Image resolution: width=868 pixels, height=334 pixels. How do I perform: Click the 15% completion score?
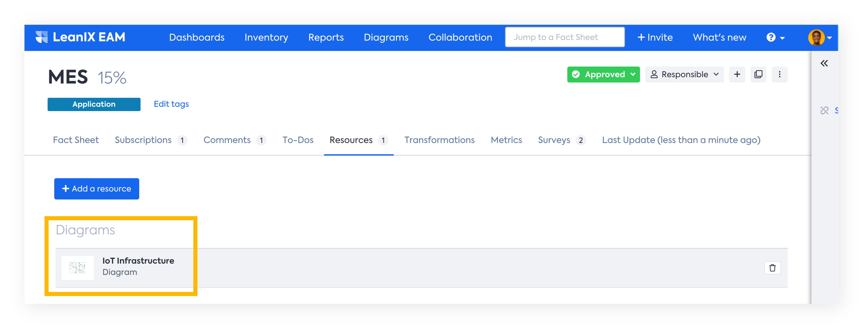click(x=112, y=78)
